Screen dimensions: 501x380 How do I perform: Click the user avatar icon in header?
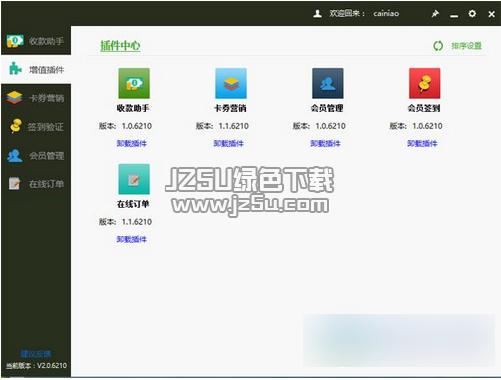317,14
